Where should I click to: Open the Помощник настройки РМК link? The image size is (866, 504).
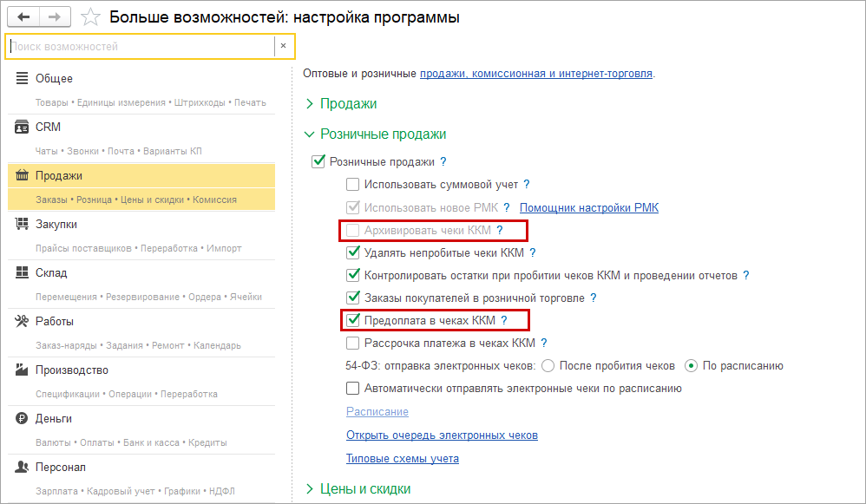(x=588, y=207)
